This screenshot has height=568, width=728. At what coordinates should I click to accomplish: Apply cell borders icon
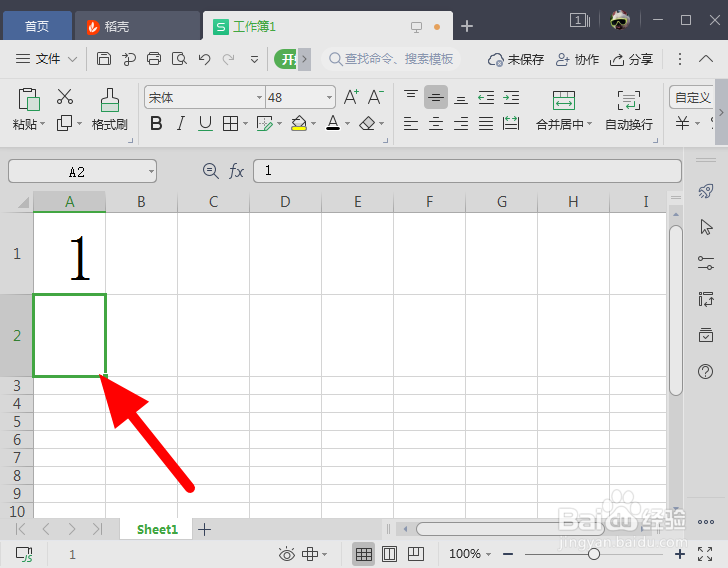pyautogui.click(x=230, y=124)
